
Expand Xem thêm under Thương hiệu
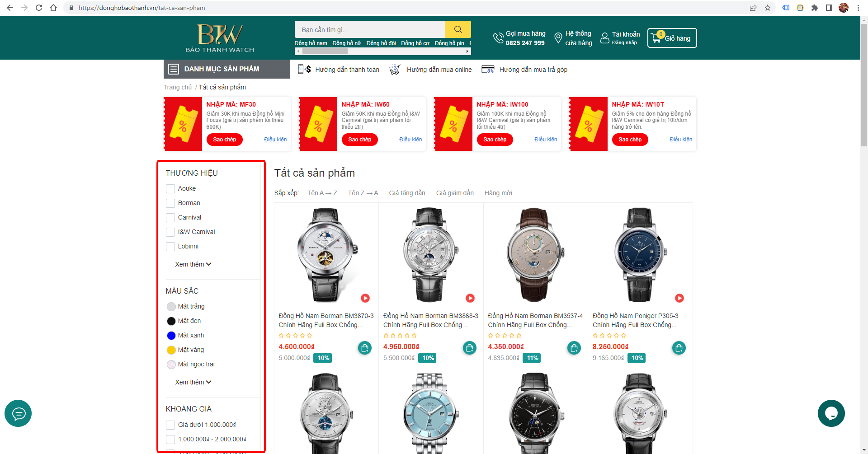click(x=193, y=264)
